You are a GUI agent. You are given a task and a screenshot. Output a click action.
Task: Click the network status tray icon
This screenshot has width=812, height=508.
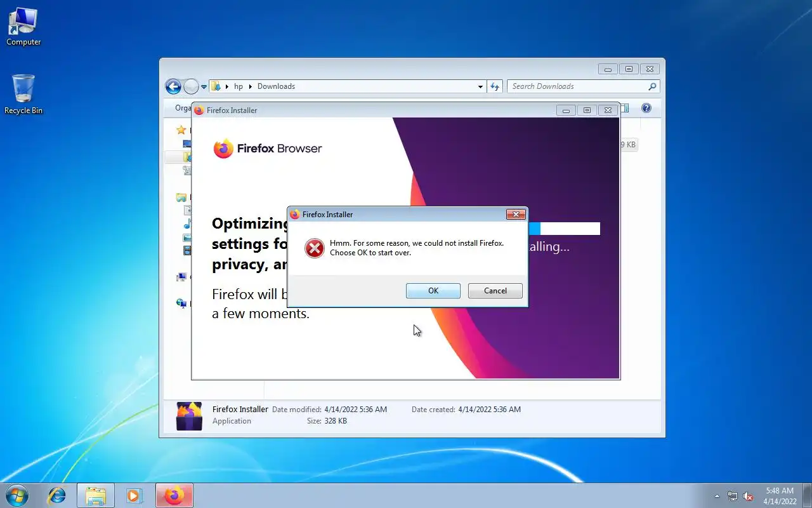(x=733, y=496)
